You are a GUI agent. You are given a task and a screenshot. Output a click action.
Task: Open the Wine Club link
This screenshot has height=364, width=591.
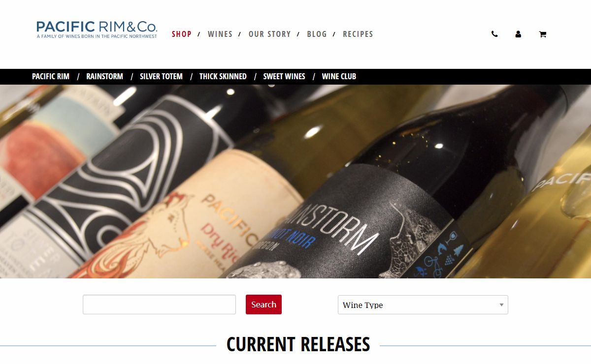pos(339,76)
